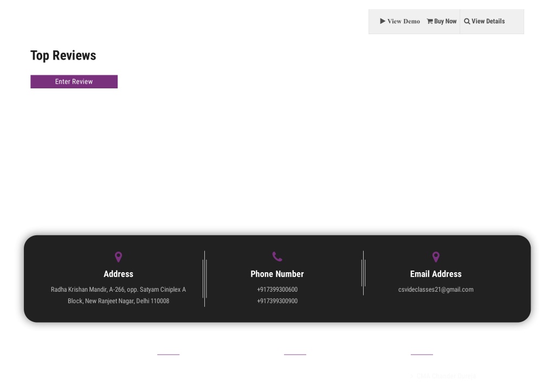Click the Phone Number heading

click(x=277, y=274)
